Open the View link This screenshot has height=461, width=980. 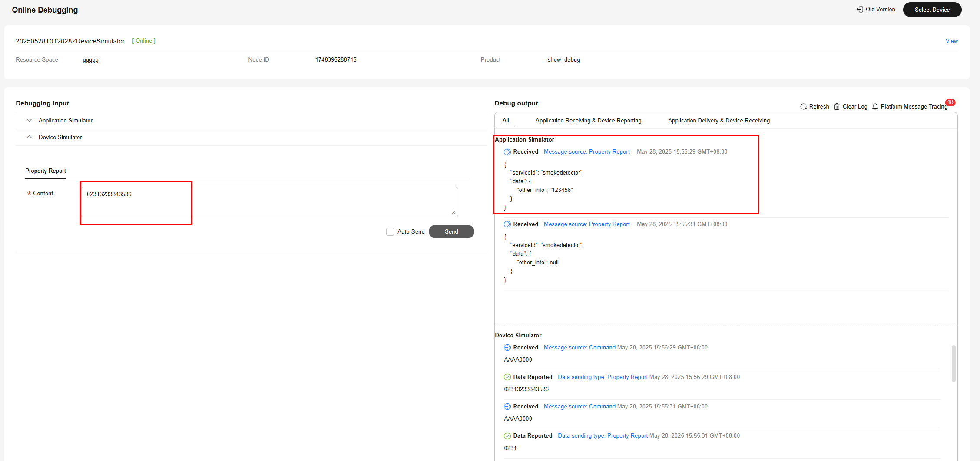951,41
